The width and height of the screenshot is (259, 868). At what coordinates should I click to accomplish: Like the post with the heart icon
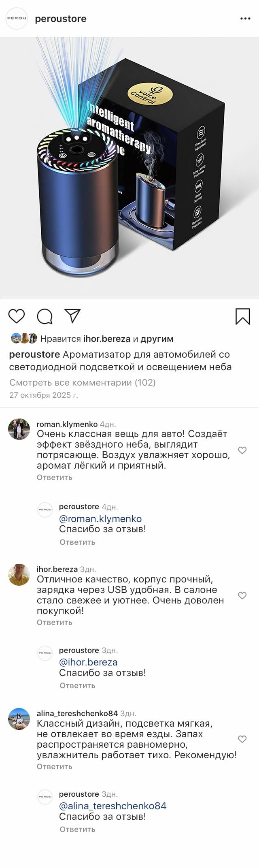tap(17, 316)
